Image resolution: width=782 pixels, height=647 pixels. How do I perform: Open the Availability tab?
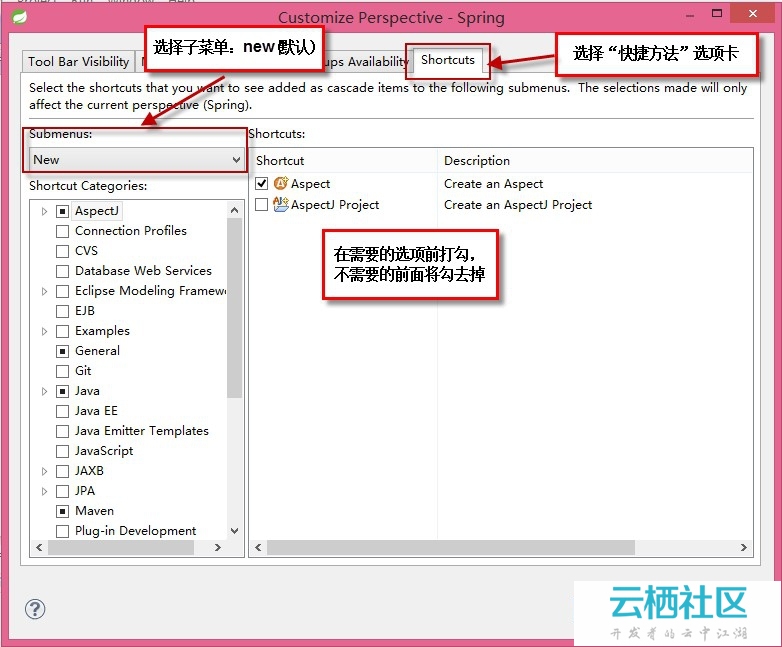[x=367, y=62]
